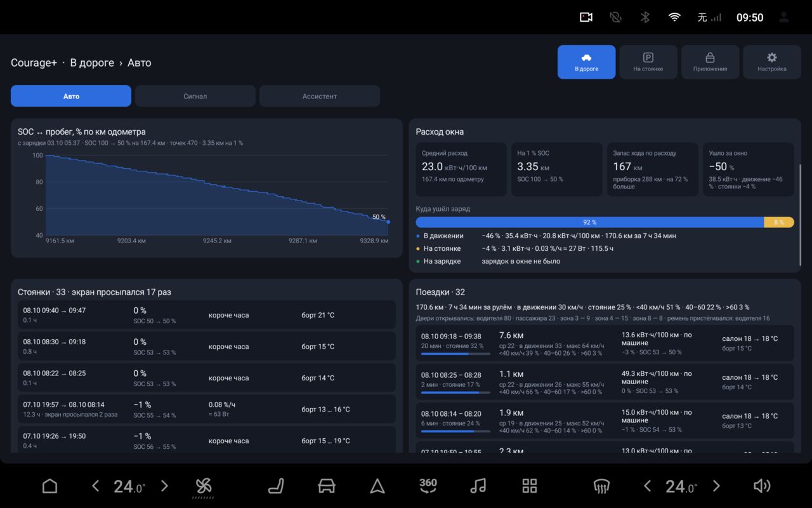
Task: Toggle dashcam recorder in status bar
Action: click(x=586, y=17)
